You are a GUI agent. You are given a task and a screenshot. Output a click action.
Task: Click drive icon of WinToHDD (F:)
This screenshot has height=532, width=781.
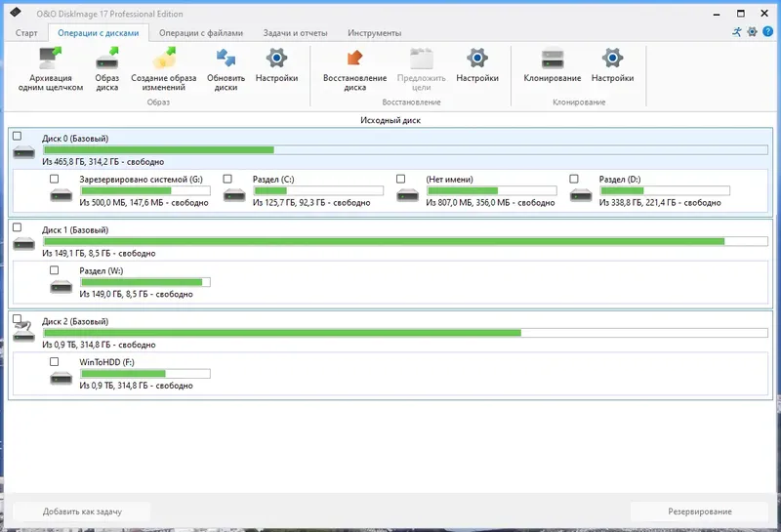62,378
